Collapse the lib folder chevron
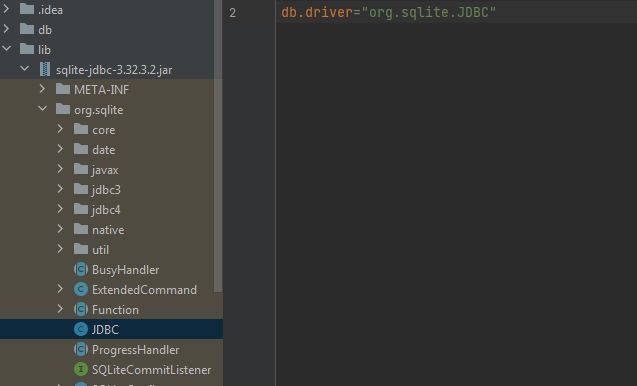 click(x=6, y=49)
